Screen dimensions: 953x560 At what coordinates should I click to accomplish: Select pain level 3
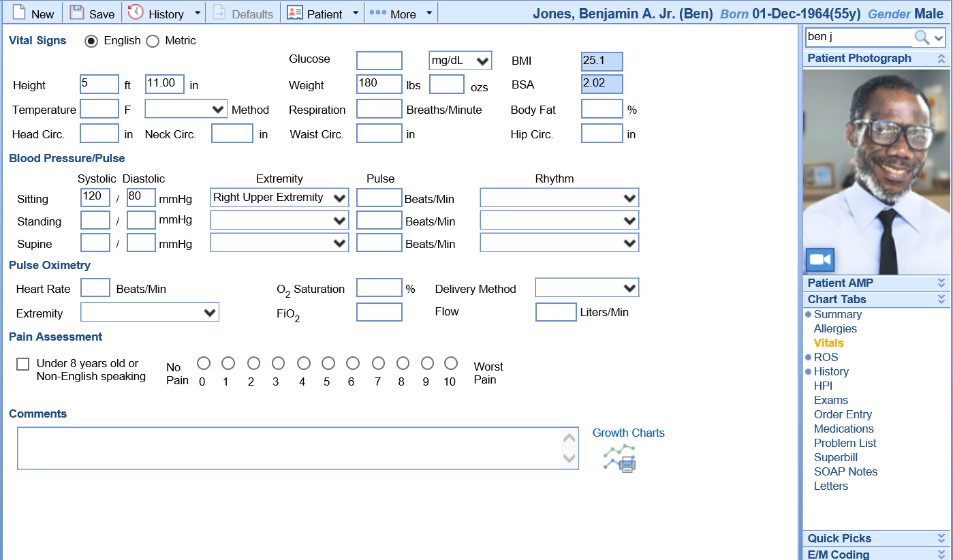pyautogui.click(x=278, y=363)
